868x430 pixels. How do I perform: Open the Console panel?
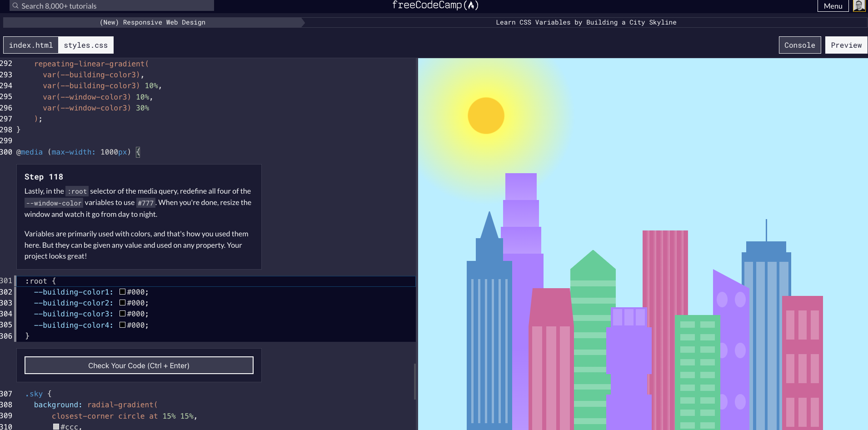point(799,45)
